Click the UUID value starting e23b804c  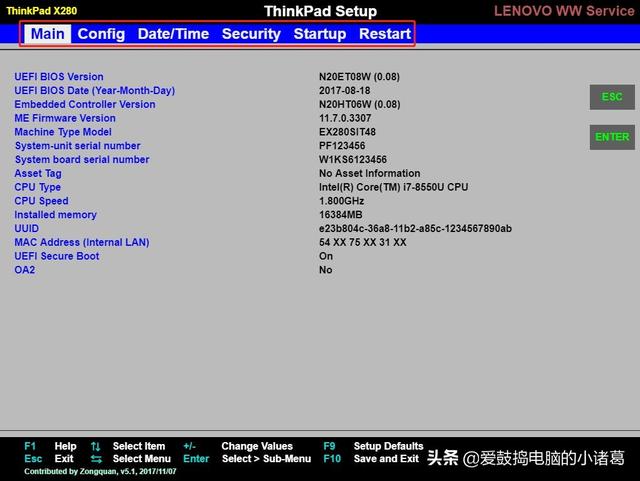pyautogui.click(x=415, y=229)
